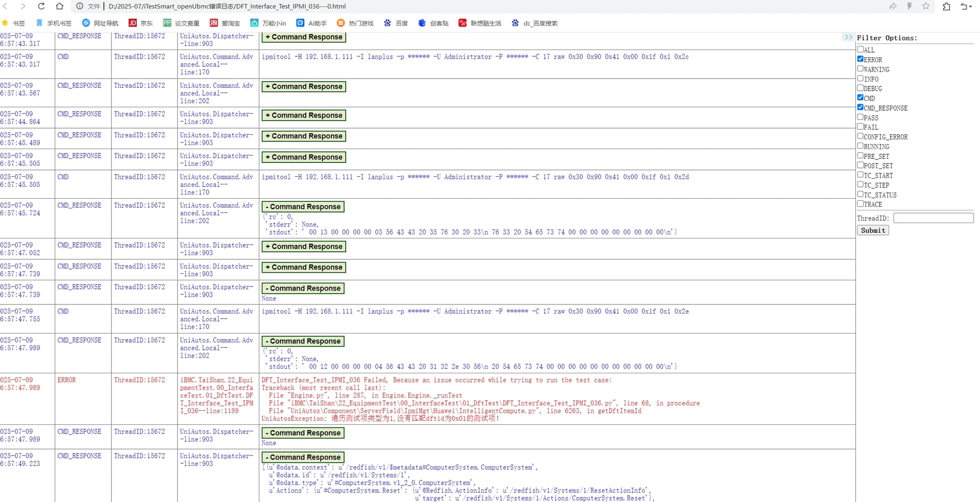Expand Command Response at 6:57:47.052

[304, 246]
